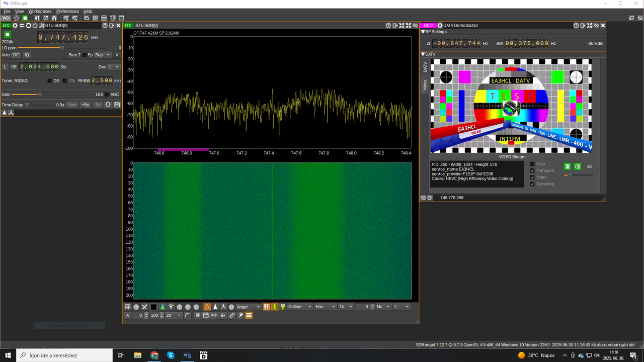
Task: Adjust the DATV audio volume slider
Action: click(579, 175)
